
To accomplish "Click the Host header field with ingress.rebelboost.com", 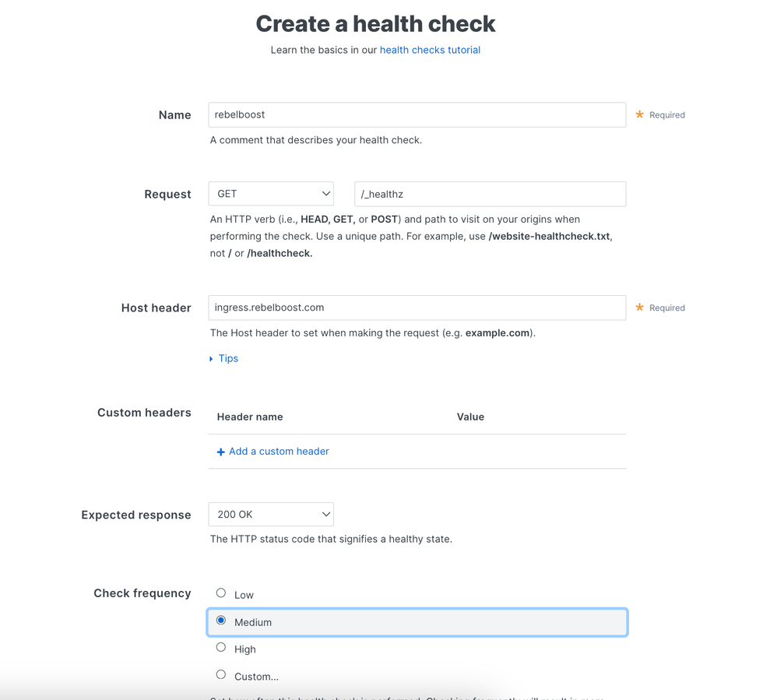I will (x=417, y=308).
